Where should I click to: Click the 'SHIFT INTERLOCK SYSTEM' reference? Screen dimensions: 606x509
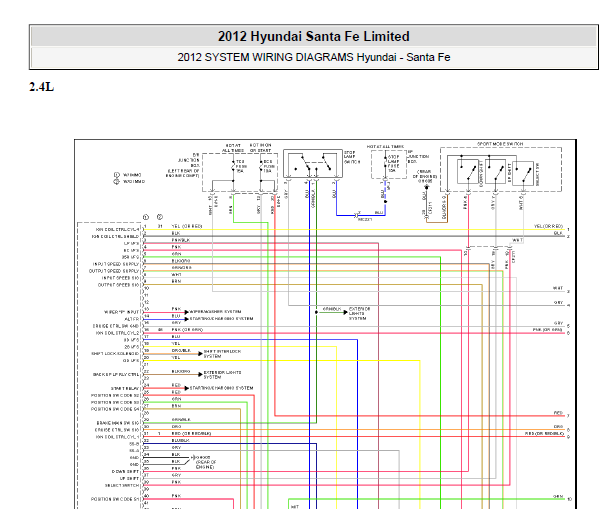[x=222, y=354]
